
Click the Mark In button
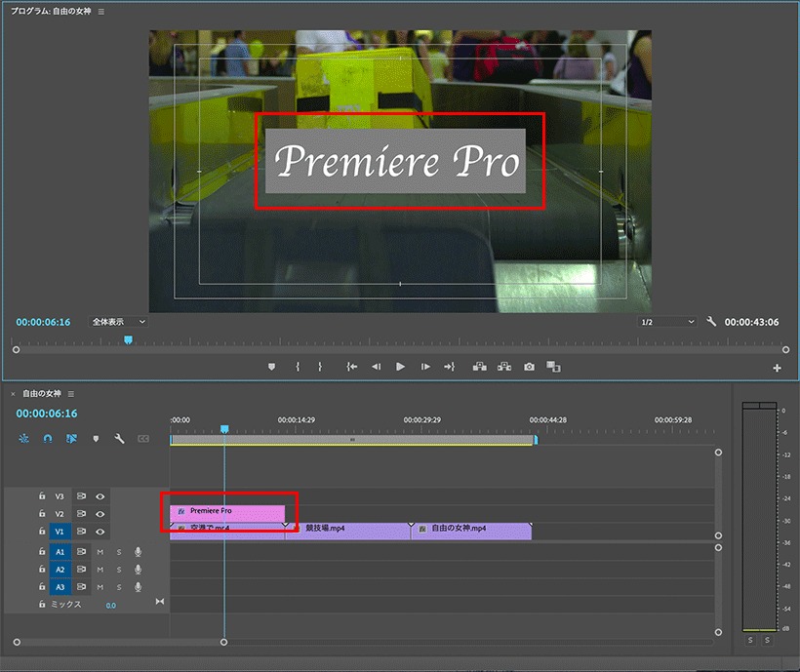(x=298, y=367)
